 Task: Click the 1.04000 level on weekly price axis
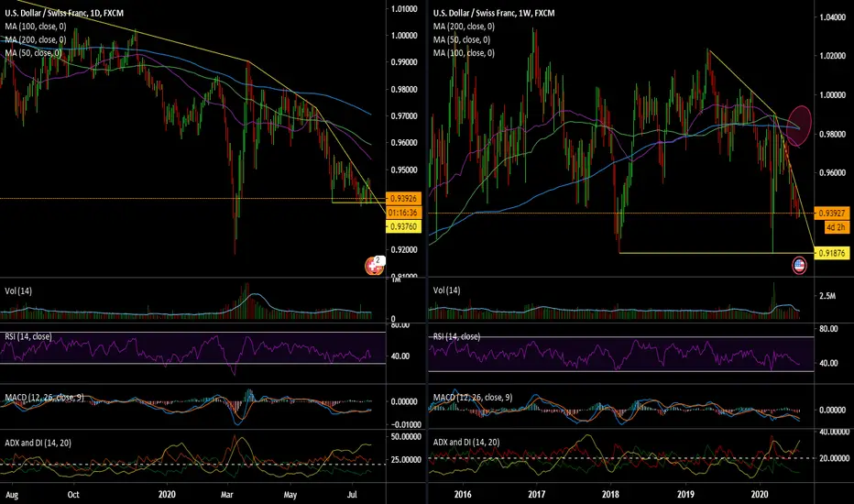833,17
